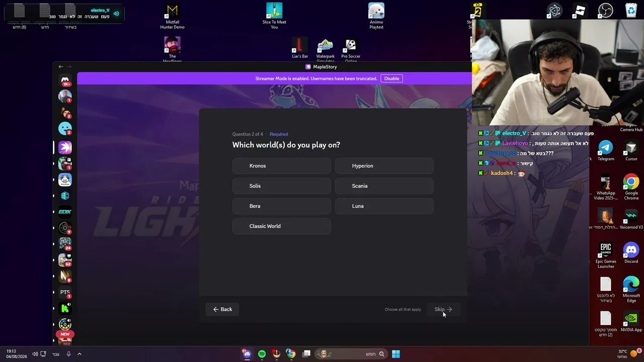Screen dimensions: 644x362
Task: Click the kadosh4 chat username
Action: tap(502, 173)
